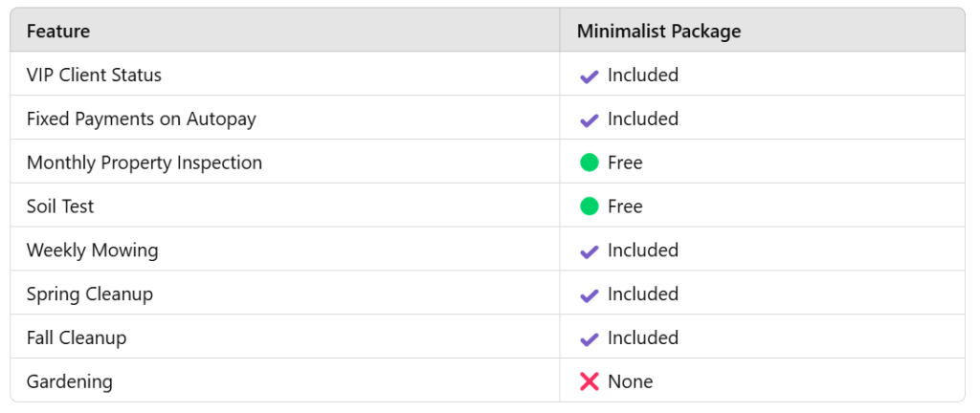Click checkmark icon beside VIP Client Status
This screenshot has height=413, width=980.
(590, 76)
